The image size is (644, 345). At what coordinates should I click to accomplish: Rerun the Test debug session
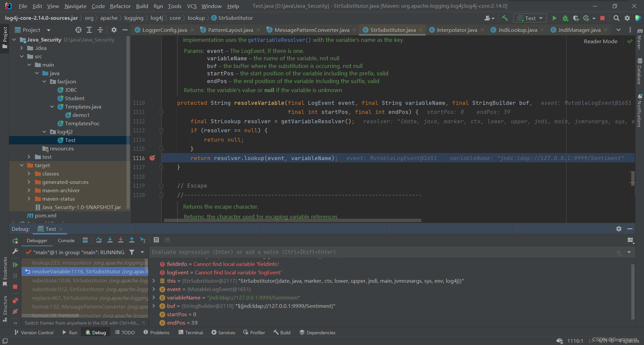coord(15,240)
